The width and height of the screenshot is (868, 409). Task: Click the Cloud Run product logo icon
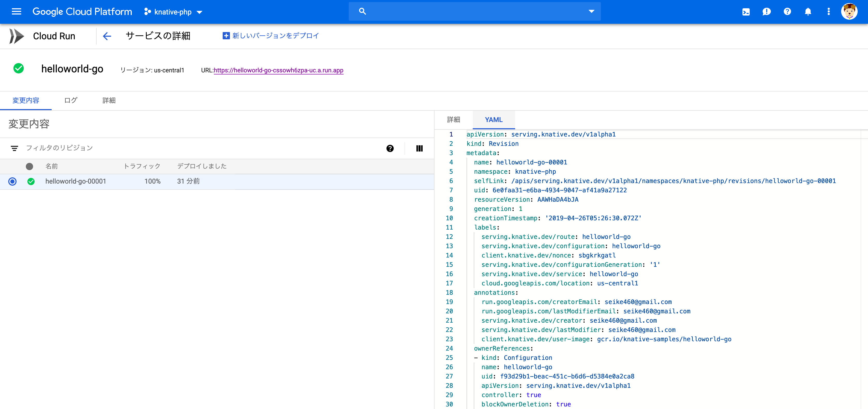point(17,36)
